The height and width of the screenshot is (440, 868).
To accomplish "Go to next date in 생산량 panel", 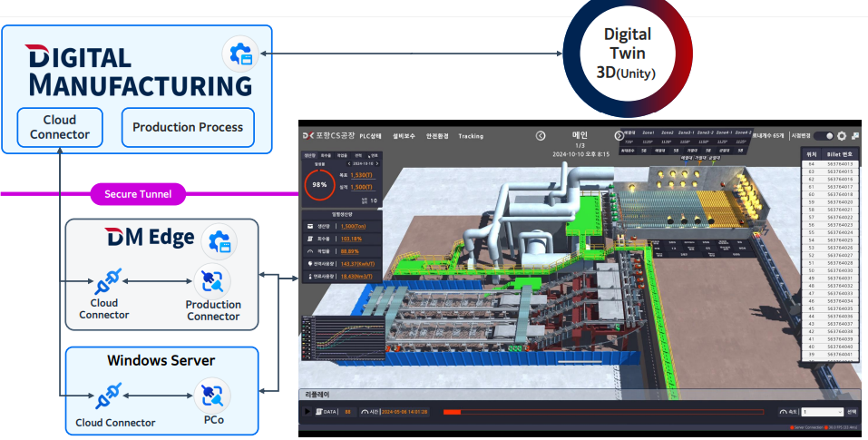I will coord(377,164).
